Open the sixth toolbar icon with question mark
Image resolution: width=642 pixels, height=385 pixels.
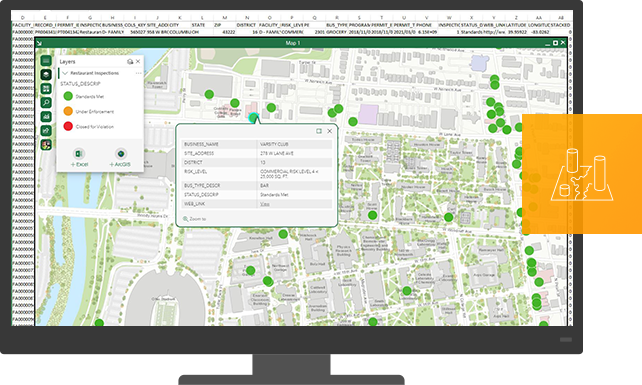(x=46, y=131)
